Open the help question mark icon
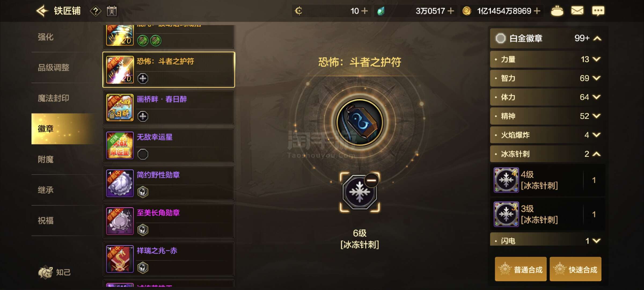 96,11
